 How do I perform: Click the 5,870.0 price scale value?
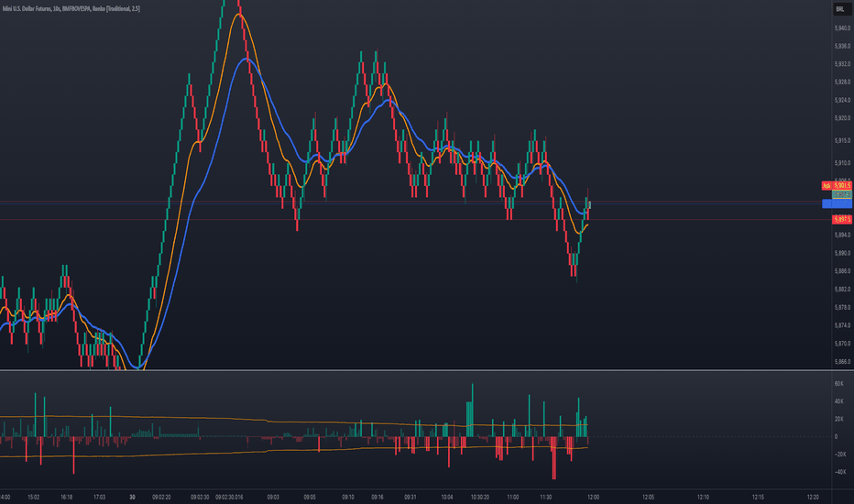[842, 344]
